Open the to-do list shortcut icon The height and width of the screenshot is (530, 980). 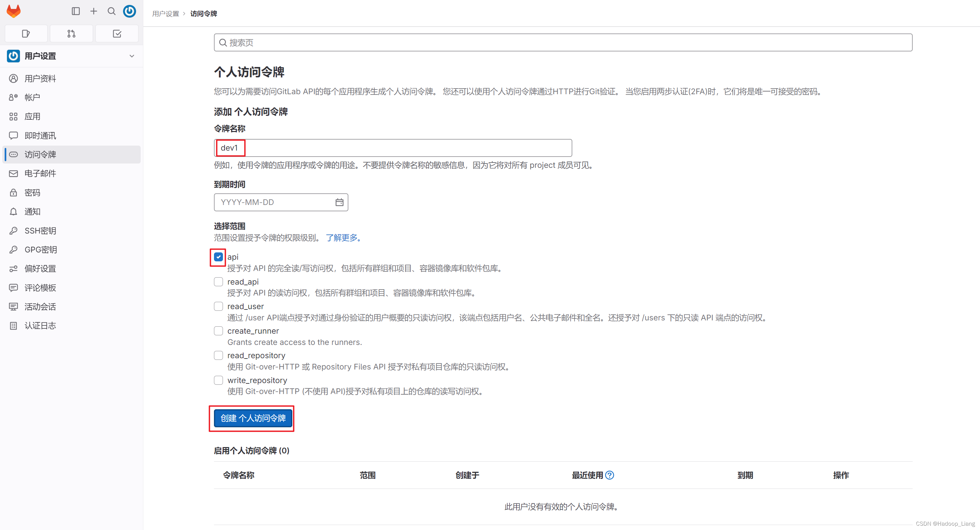117,33
